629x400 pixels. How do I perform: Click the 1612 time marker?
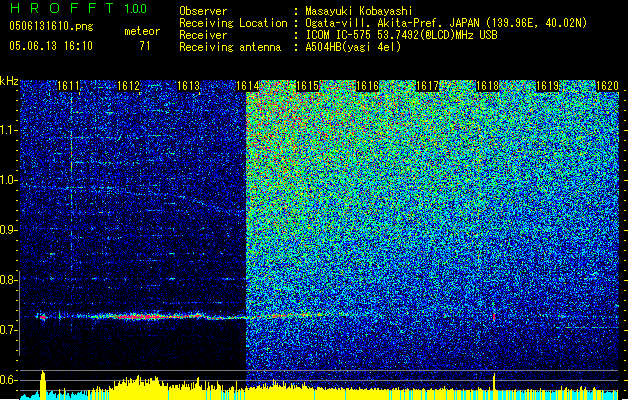128,86
